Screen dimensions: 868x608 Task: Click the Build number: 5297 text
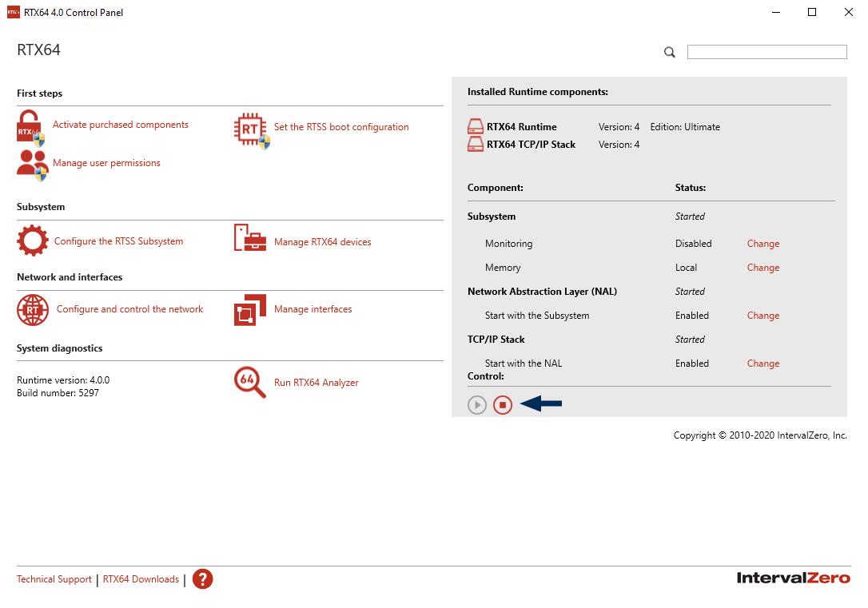[58, 393]
